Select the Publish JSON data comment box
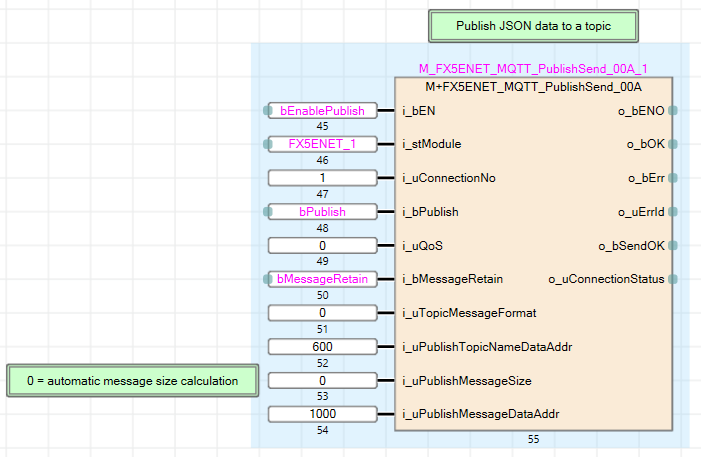This screenshot has height=457, width=701. pos(533,26)
